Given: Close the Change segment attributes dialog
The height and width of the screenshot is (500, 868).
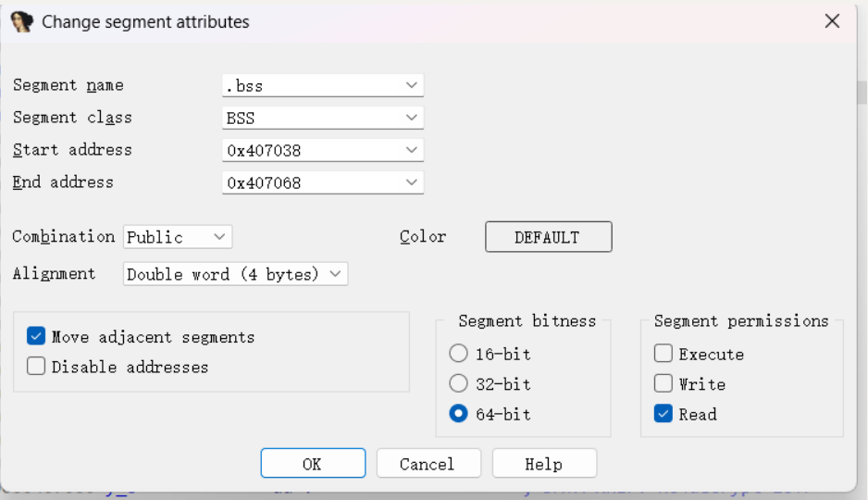Looking at the screenshot, I should coord(832,21).
